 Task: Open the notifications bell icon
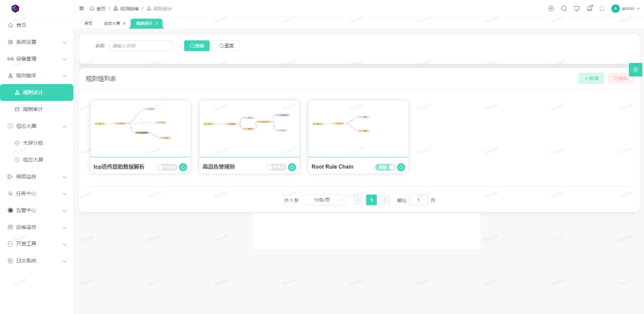tap(589, 8)
